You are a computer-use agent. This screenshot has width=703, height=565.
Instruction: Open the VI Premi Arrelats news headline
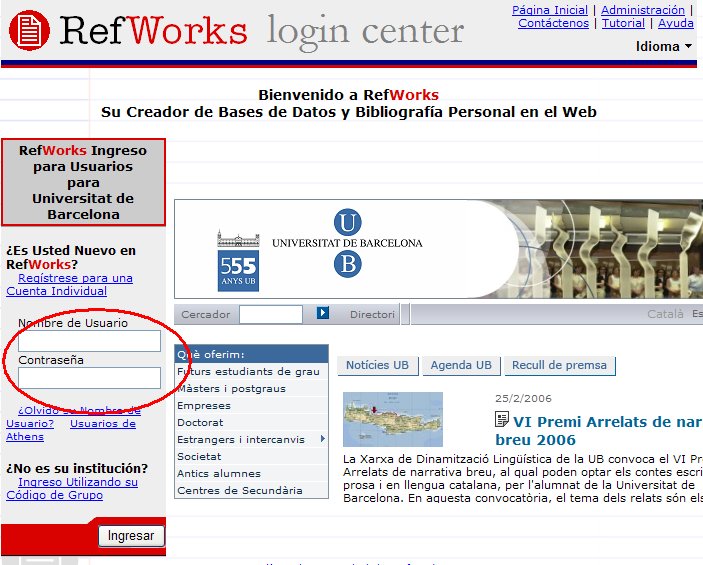599,430
